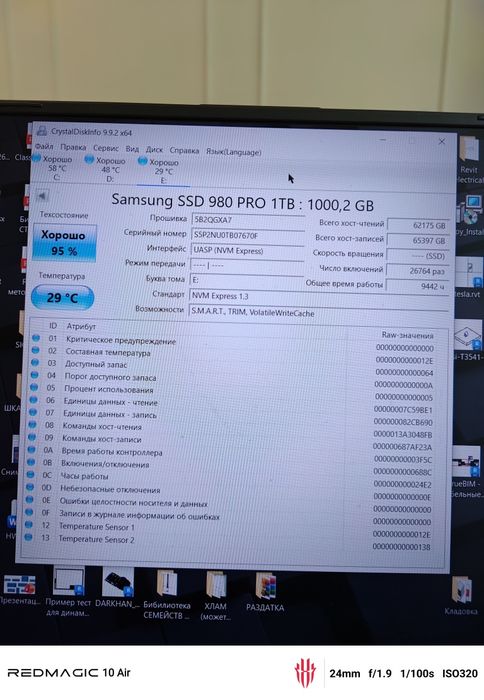
Task: Click the Стандарт field NVM Express 1.3
Action: coord(318,297)
